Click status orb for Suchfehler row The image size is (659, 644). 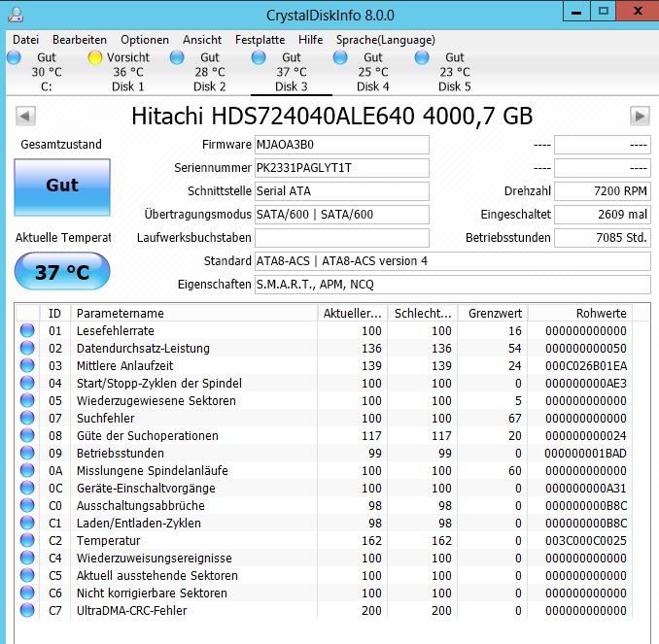click(x=27, y=418)
